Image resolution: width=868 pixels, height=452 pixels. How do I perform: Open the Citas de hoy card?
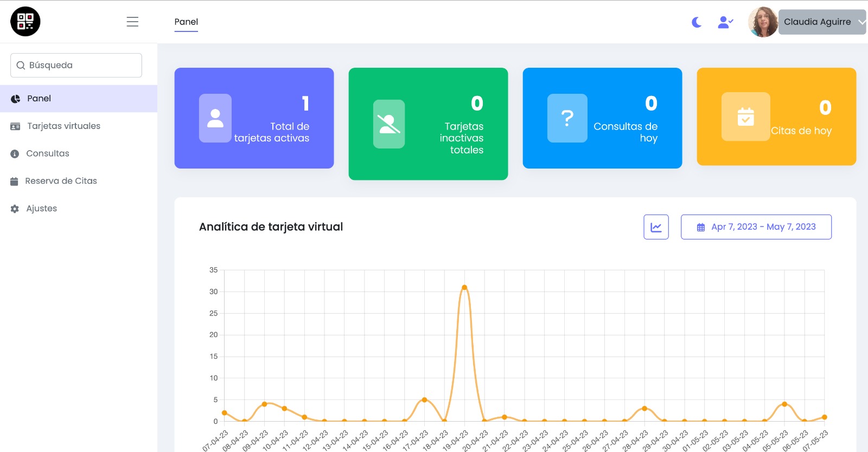coord(776,117)
